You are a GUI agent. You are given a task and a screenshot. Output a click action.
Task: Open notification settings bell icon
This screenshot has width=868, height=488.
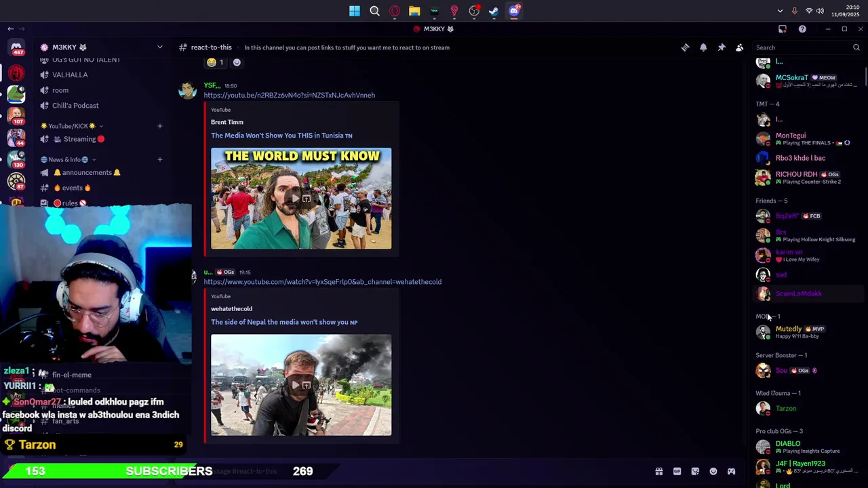[x=703, y=47]
